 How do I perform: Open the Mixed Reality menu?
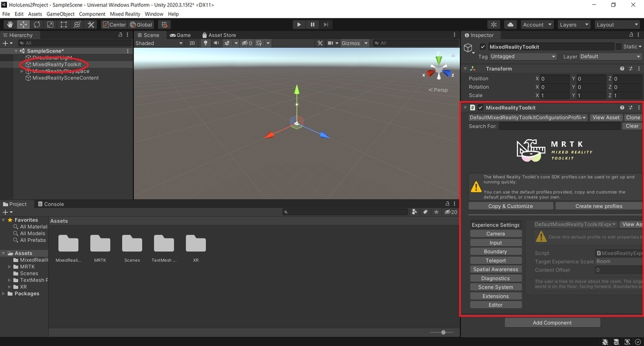(125, 14)
